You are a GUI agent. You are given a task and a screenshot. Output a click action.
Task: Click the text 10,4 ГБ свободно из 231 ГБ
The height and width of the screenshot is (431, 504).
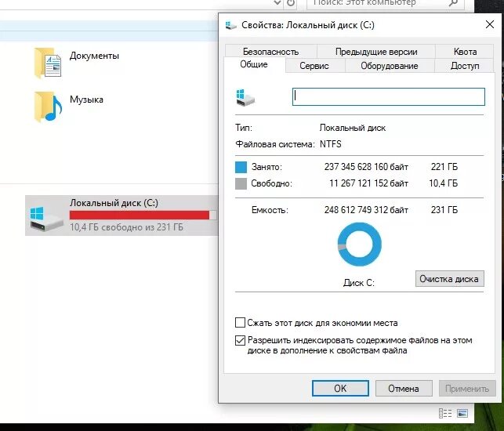point(126,227)
